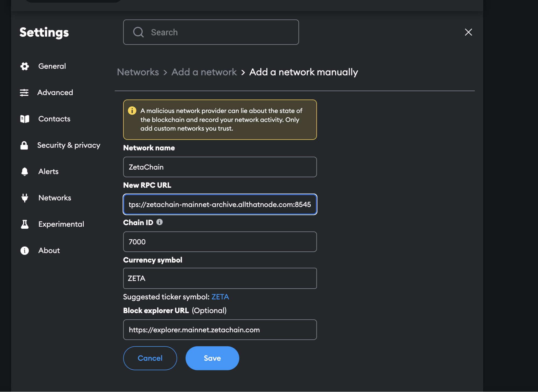
Task: Navigate back using Networks breadcrumb
Action: pos(138,72)
